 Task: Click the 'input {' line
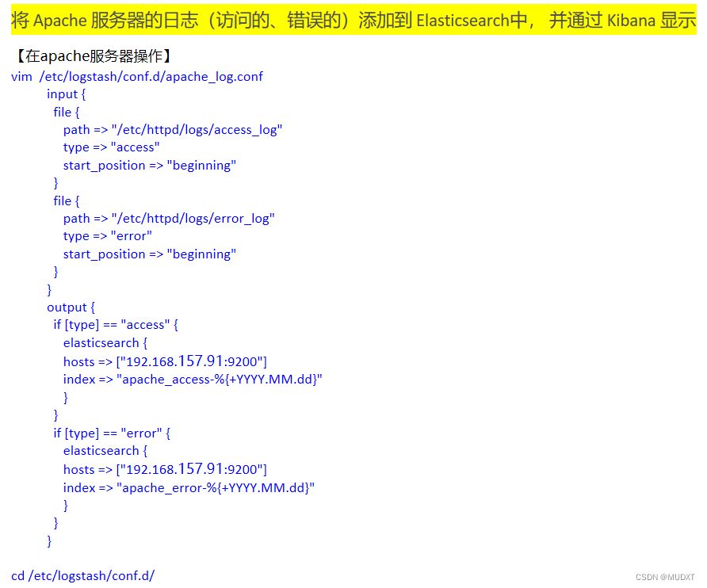pyautogui.click(x=66, y=94)
